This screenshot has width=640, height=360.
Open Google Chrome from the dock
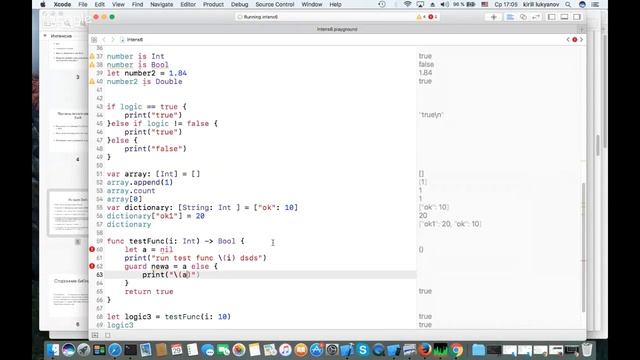[x=456, y=350]
